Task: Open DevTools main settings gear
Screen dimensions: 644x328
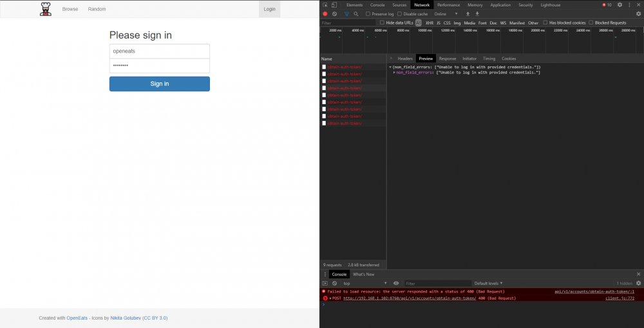Action: tap(620, 5)
